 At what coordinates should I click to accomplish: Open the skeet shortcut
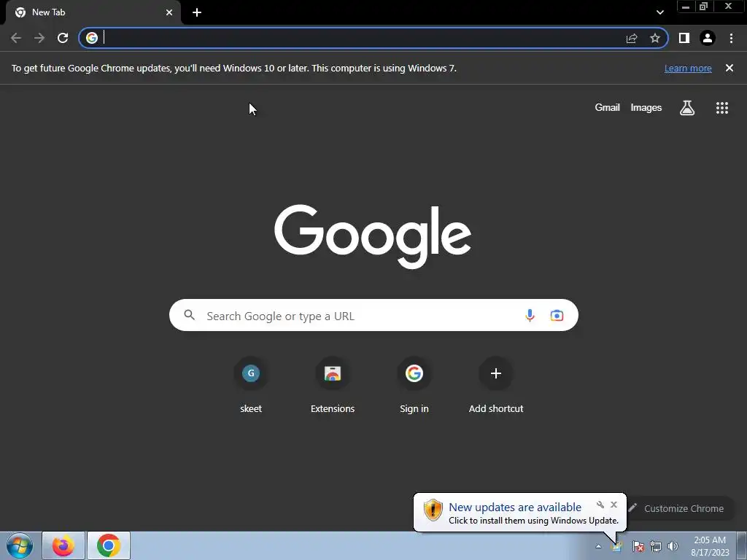(x=251, y=386)
